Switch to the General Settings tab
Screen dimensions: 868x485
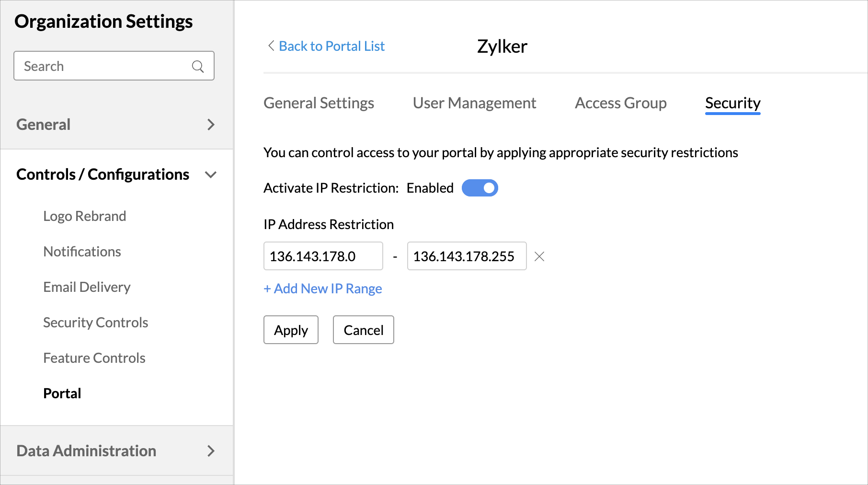coord(319,103)
